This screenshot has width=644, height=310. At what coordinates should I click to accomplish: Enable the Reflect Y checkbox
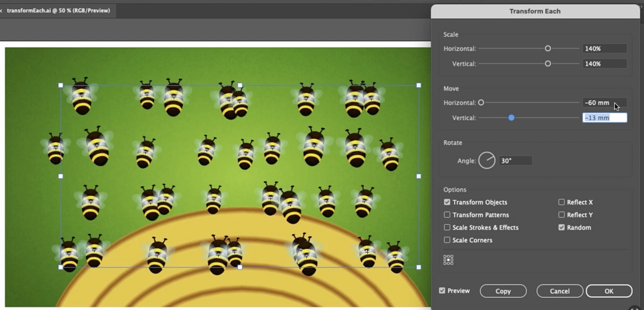pos(561,215)
